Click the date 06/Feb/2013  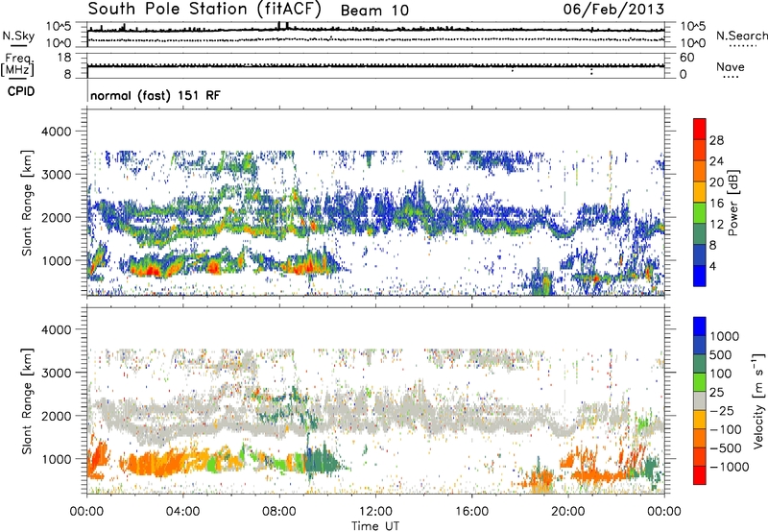[613, 10]
